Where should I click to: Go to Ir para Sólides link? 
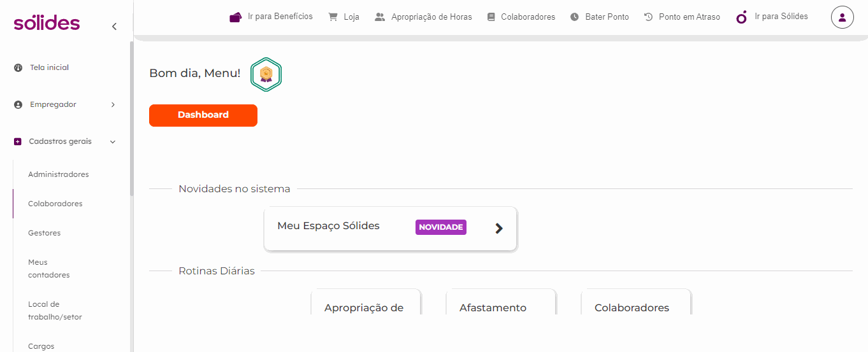[x=781, y=17]
